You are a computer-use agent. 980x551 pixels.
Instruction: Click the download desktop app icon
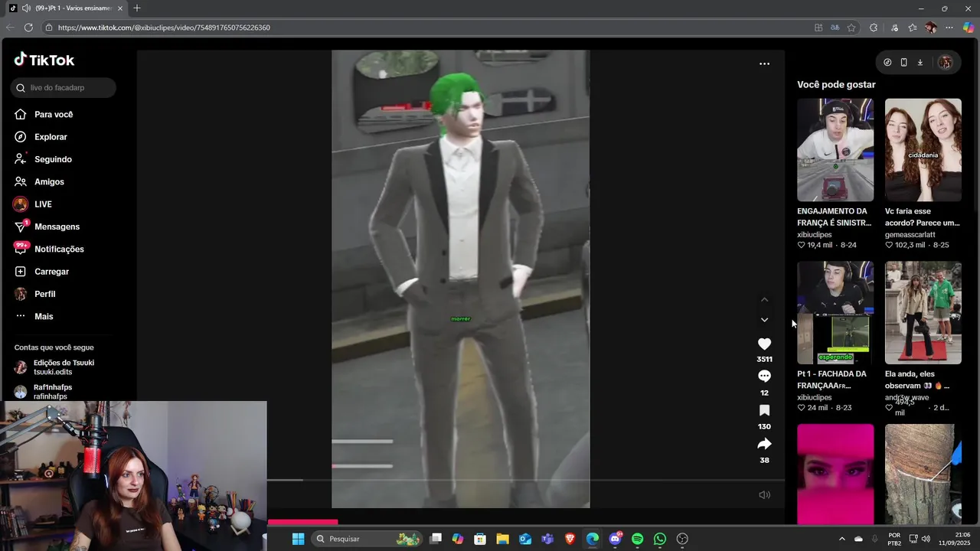[920, 63]
